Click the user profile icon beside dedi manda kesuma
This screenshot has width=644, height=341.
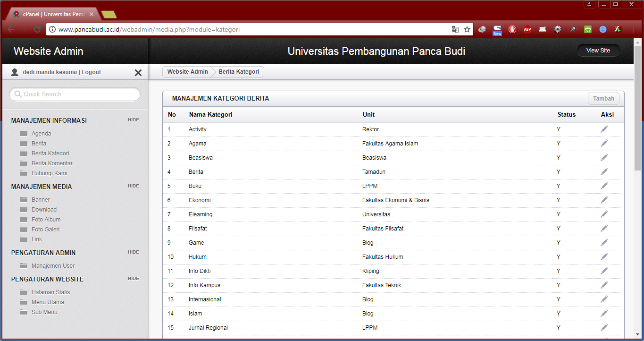tap(15, 72)
